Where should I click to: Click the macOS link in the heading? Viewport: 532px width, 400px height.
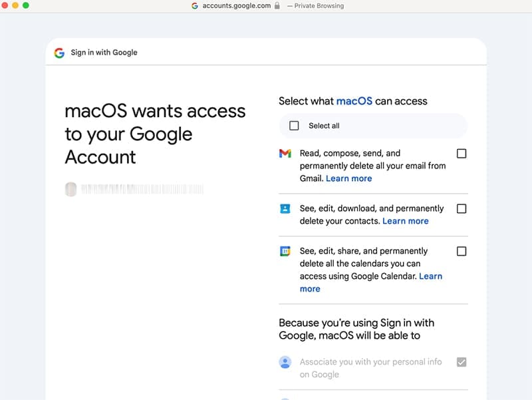pos(354,100)
